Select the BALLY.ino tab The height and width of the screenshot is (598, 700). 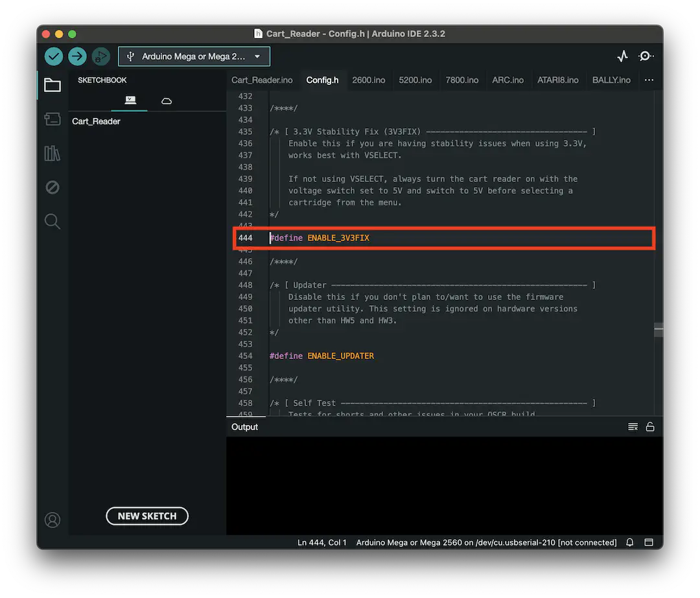[x=611, y=80]
